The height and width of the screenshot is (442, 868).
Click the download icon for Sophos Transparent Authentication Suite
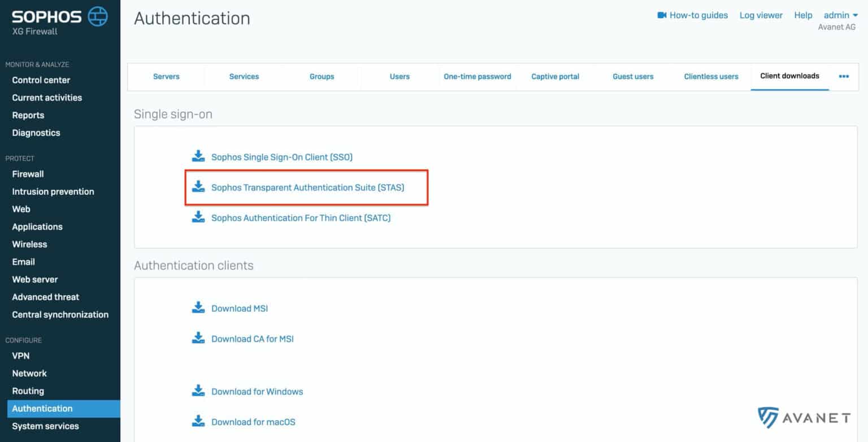(x=198, y=187)
